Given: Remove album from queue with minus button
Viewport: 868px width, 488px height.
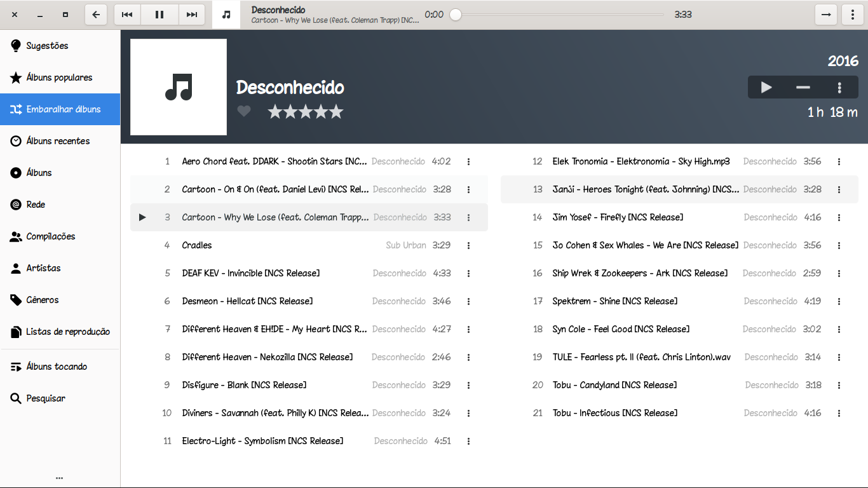Looking at the screenshot, I should pos(803,88).
